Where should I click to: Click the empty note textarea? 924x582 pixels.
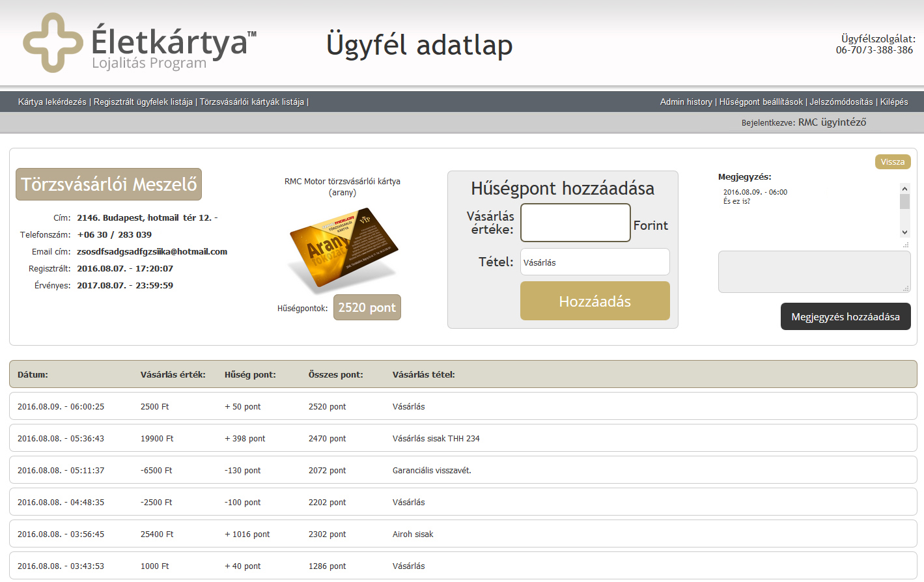tap(813, 271)
